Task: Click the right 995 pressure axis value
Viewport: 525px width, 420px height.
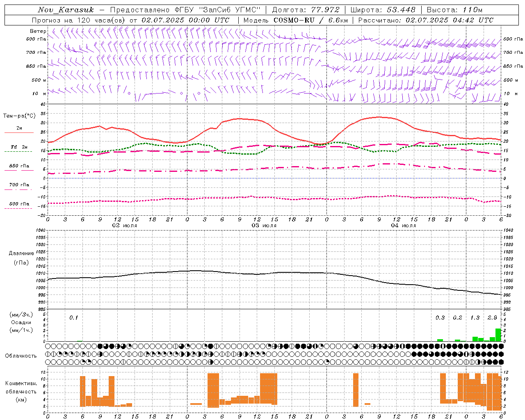Action: click(507, 295)
